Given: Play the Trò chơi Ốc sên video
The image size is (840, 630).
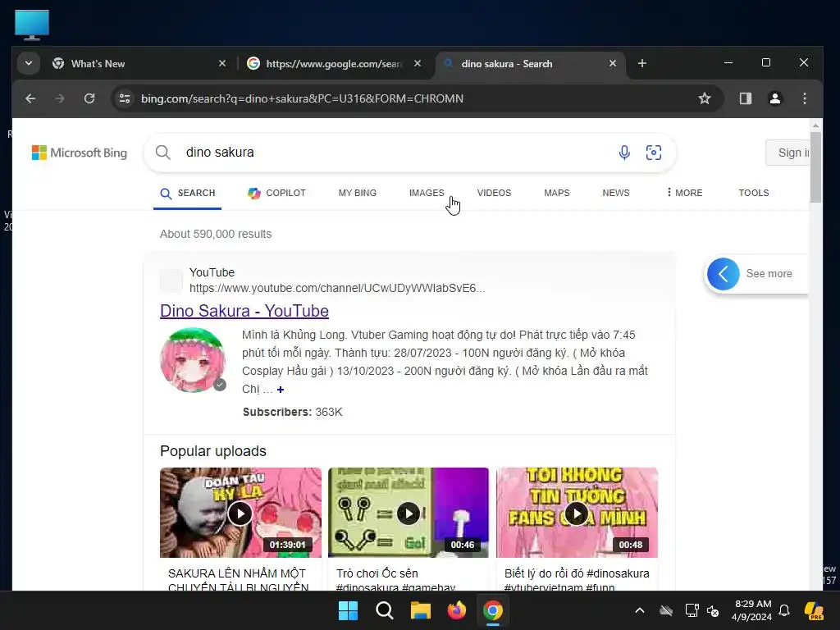Looking at the screenshot, I should [409, 514].
